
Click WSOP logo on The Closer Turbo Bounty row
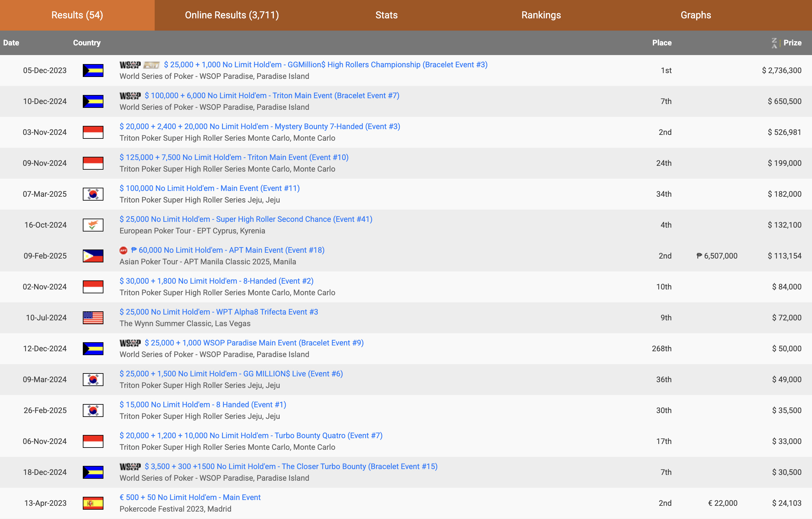[130, 467]
